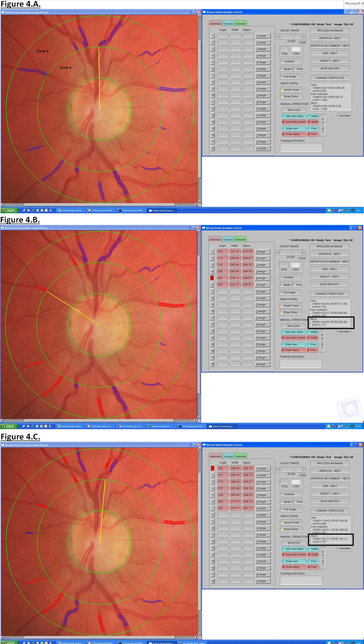Click zoom reset button in Figure 4.A
Image resolution: width=364 pixels, height=644 pixels.
coord(303,43)
